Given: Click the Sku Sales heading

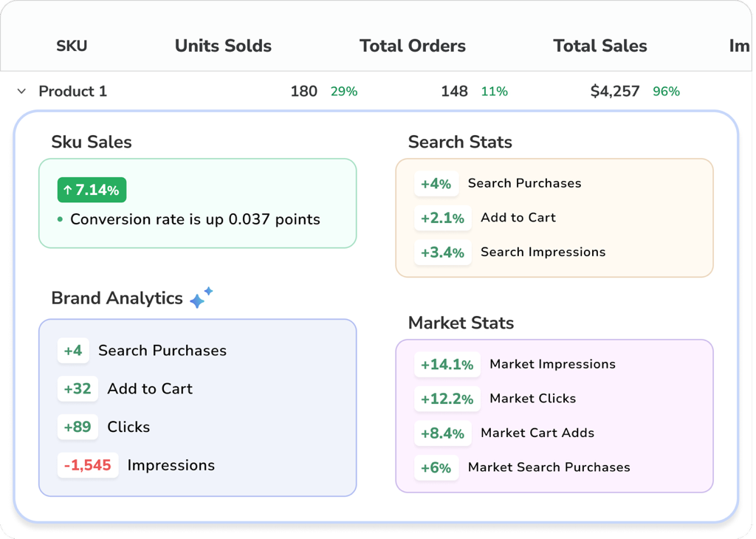Looking at the screenshot, I should 92,143.
